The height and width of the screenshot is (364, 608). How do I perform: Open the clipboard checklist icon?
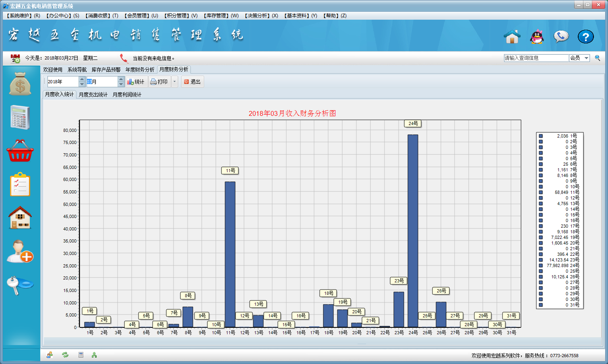(x=20, y=185)
